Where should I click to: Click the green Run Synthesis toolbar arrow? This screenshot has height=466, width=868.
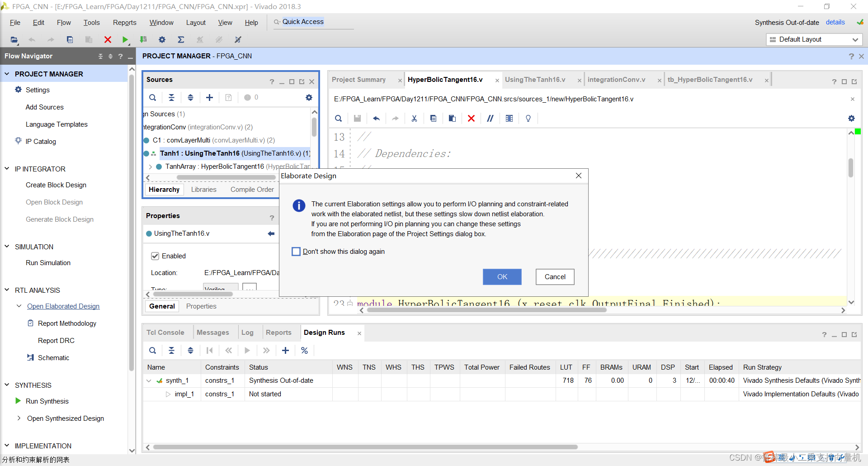click(125, 40)
